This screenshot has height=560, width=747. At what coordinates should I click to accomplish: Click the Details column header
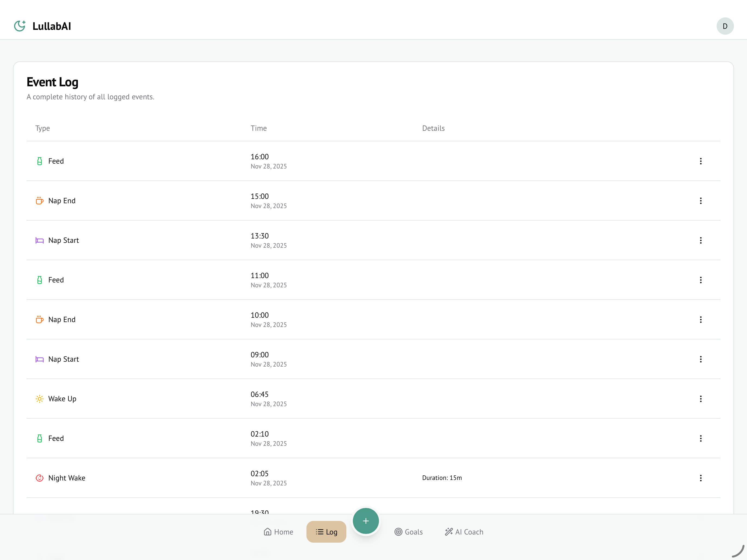[x=433, y=128]
